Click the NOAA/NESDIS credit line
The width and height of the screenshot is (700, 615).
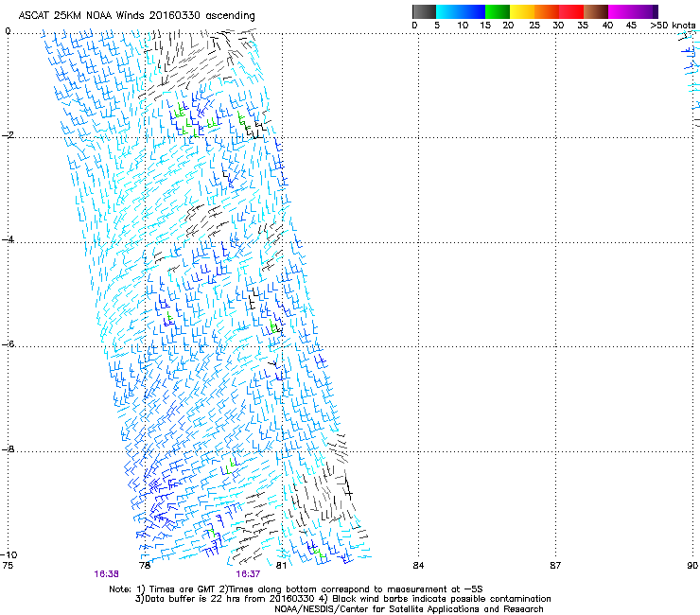tap(409, 608)
